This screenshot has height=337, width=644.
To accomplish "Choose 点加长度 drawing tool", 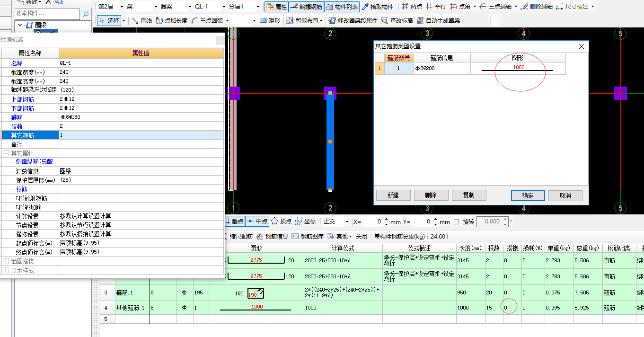I will 171,21.
